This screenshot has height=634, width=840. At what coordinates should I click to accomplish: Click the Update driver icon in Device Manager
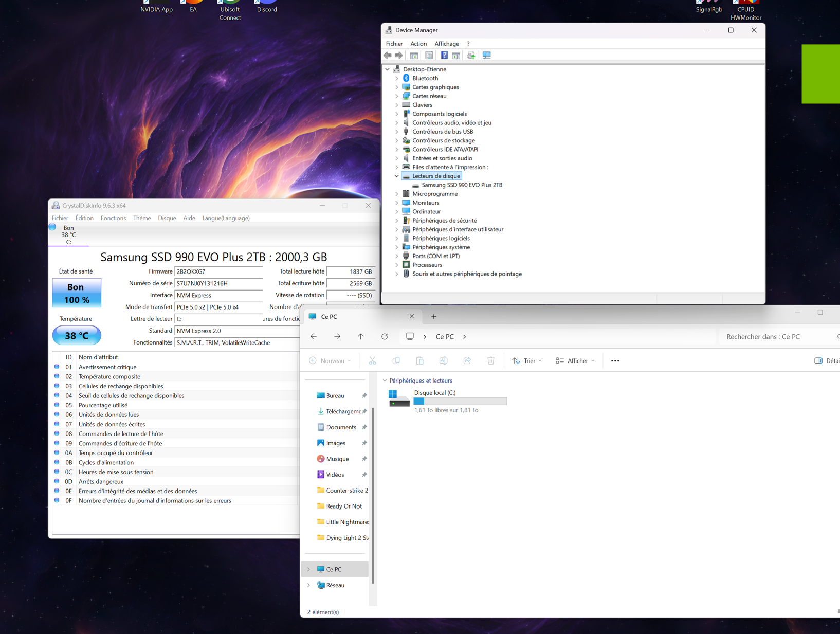point(471,56)
